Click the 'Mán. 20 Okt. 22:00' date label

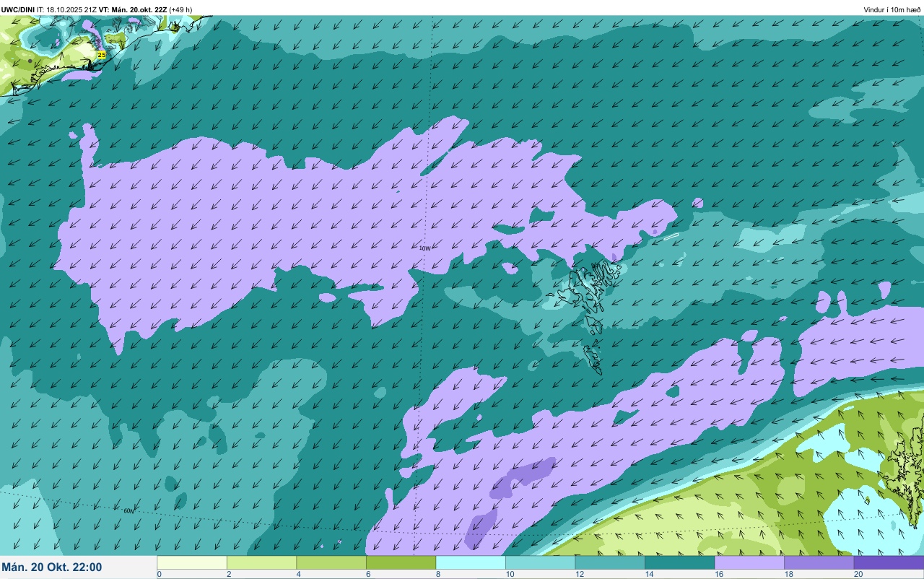tap(52, 567)
